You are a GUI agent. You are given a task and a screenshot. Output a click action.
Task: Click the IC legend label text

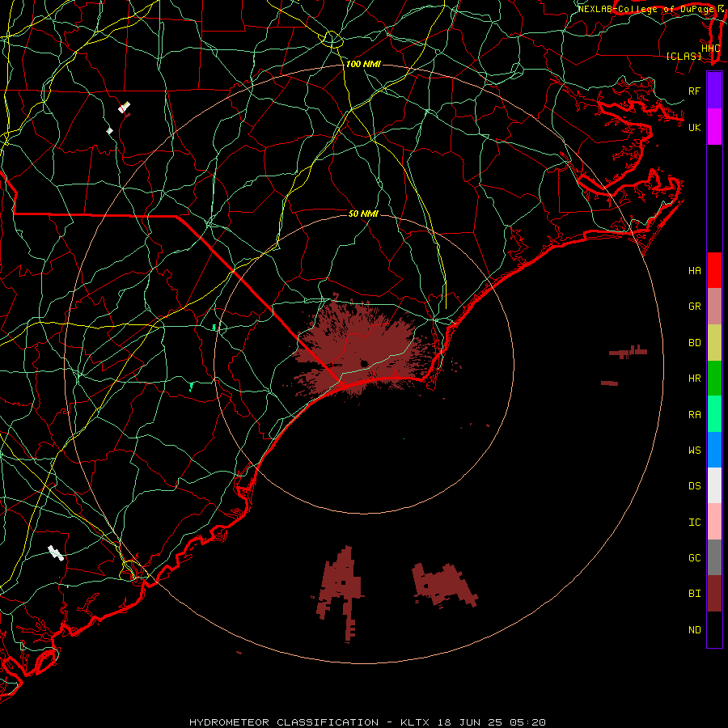(694, 523)
